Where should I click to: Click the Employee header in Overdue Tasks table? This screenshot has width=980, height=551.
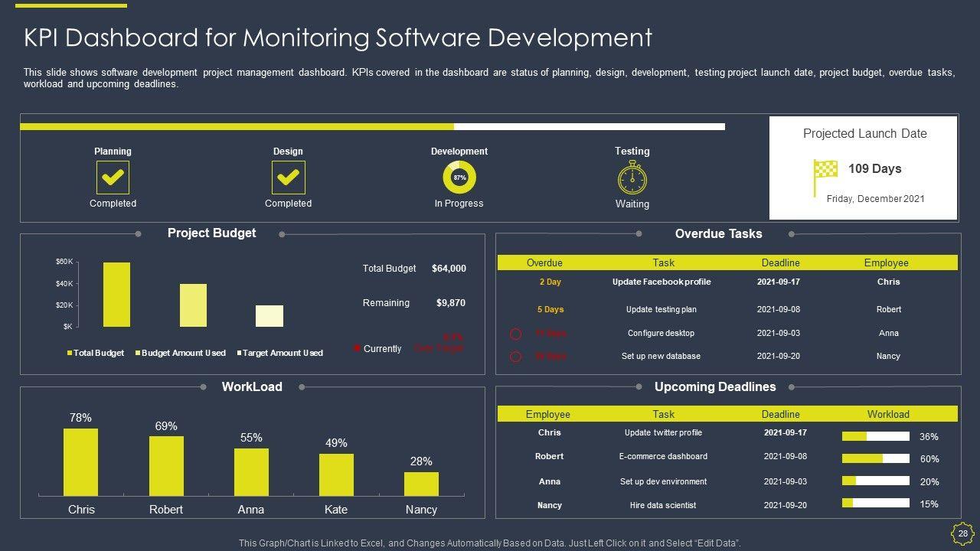pos(887,263)
